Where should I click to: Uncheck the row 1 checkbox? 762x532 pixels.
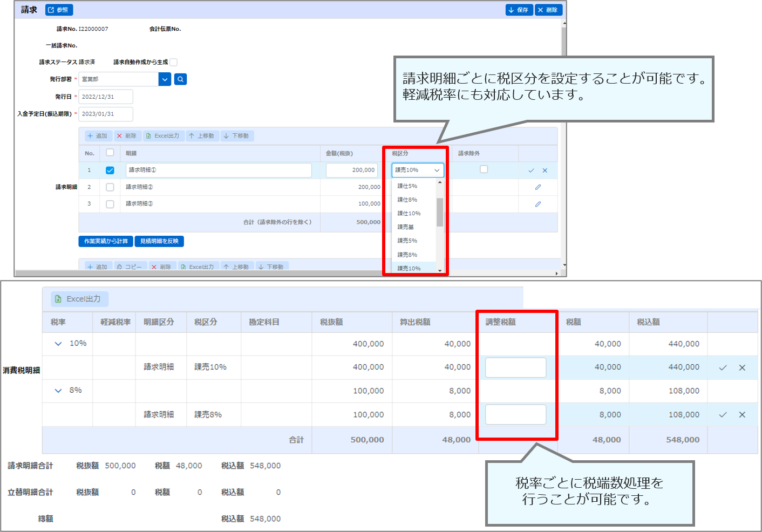coord(110,170)
